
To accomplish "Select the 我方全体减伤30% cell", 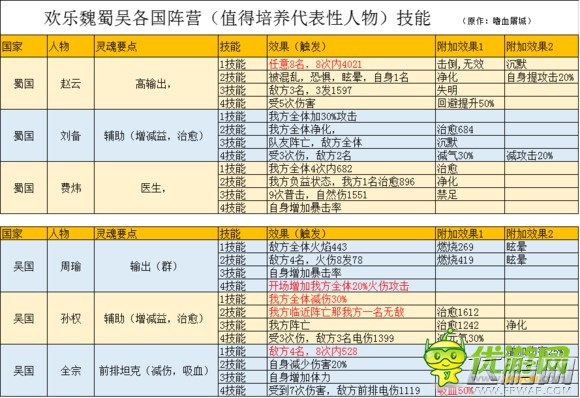I will 351,299.
